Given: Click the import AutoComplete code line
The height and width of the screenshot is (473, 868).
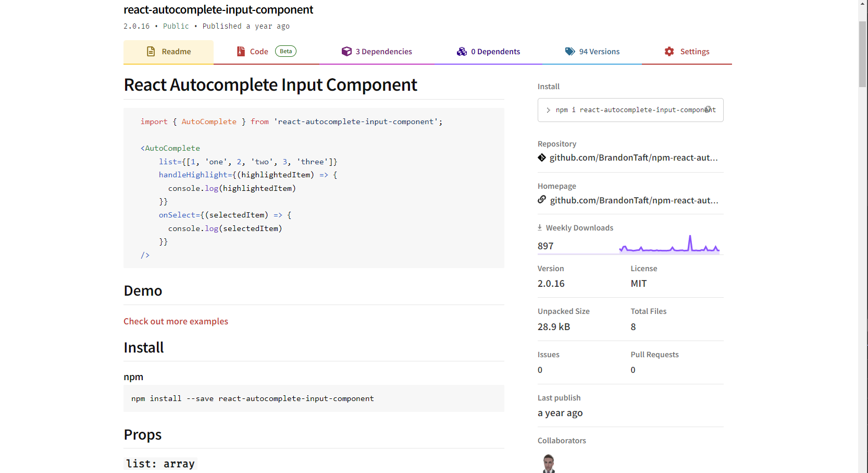Looking at the screenshot, I should pyautogui.click(x=291, y=122).
